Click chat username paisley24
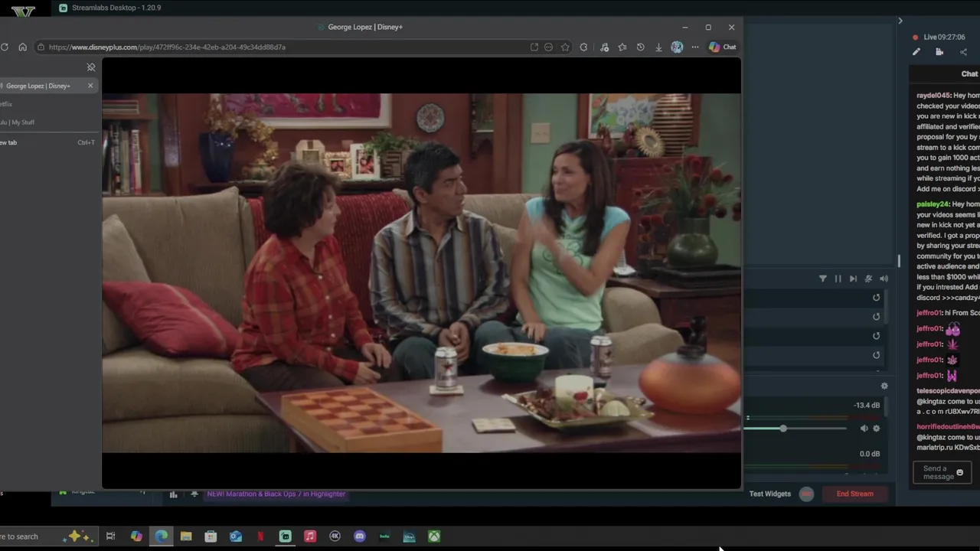The image size is (980, 551). click(x=933, y=204)
